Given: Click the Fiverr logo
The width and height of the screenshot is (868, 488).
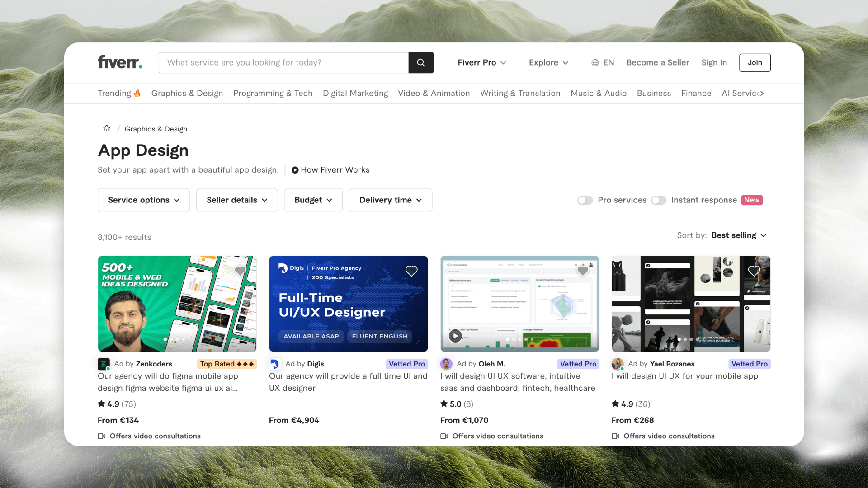Looking at the screenshot, I should [120, 62].
